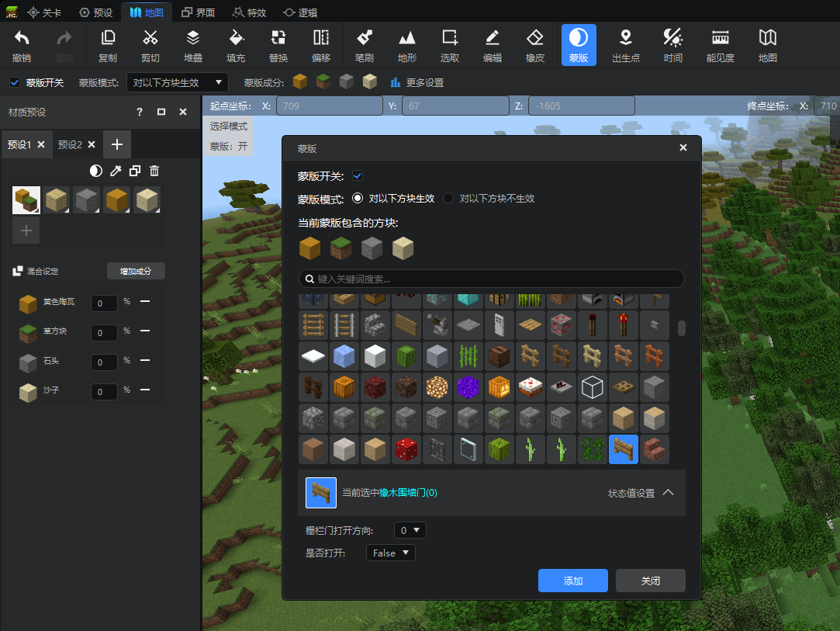Select the 复制 copy tool
Image resolution: width=840 pixels, height=631 pixels.
(x=108, y=45)
